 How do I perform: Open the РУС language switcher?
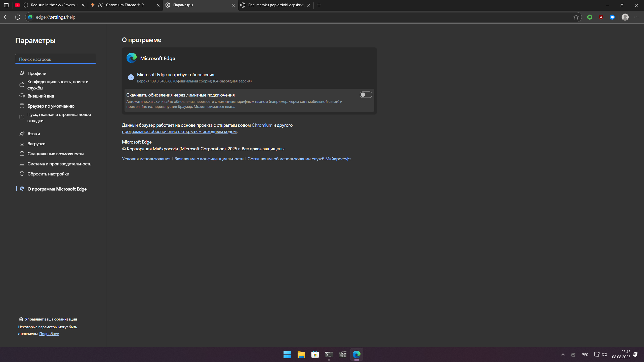[x=585, y=354]
